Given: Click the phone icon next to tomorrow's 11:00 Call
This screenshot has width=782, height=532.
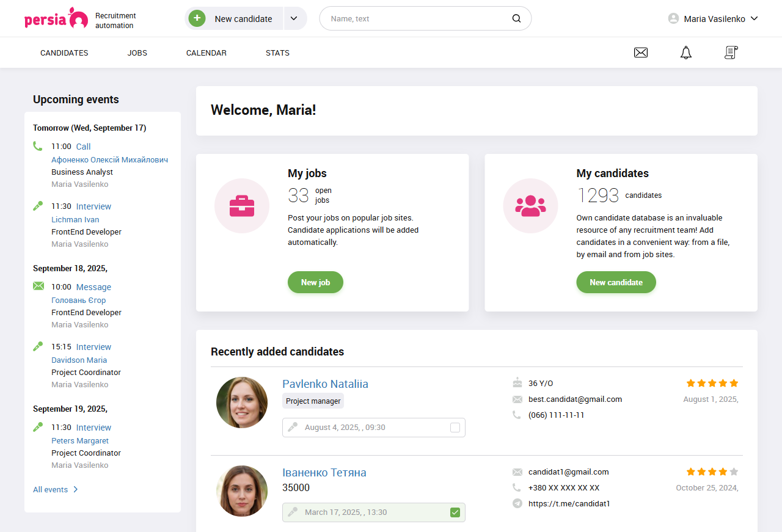Looking at the screenshot, I should pyautogui.click(x=37, y=145).
